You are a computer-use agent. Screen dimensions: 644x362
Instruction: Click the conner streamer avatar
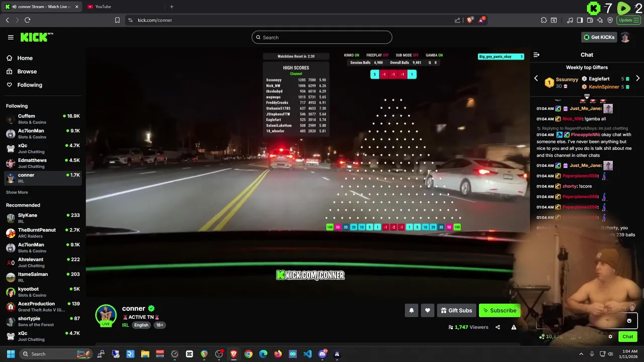(106, 315)
